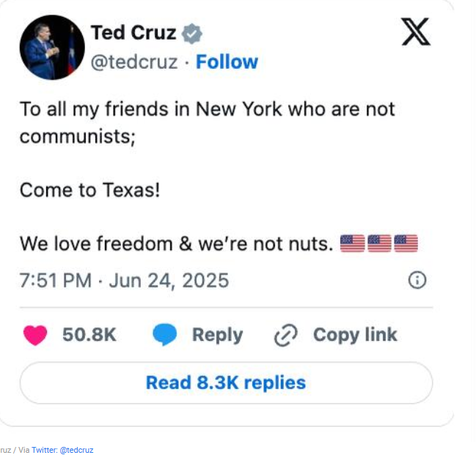Screen dimensions: 476x466
Task: Click the Reply text label
Action: pos(217,335)
